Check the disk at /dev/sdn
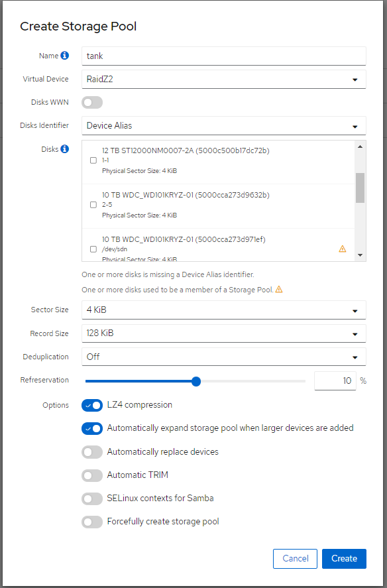This screenshot has width=387, height=588. [x=93, y=249]
